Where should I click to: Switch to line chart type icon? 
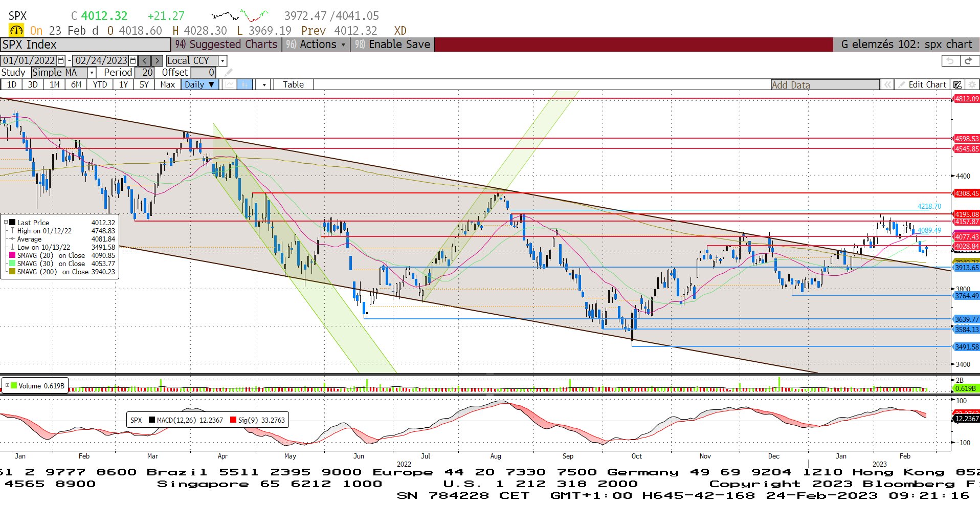point(229,84)
